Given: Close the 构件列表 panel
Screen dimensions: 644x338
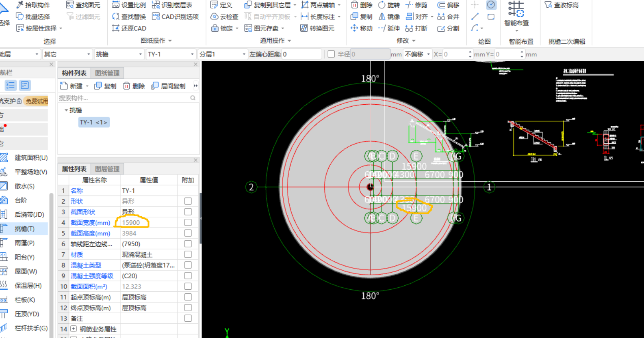Looking at the screenshot, I should (x=195, y=65).
